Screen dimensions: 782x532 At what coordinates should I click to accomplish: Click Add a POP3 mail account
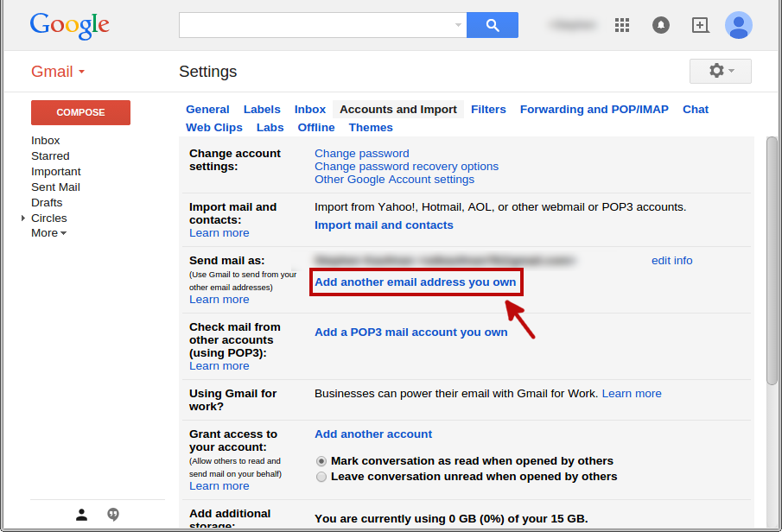click(411, 332)
